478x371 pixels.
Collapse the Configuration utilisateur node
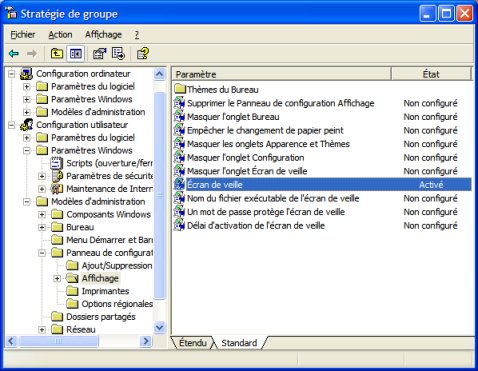(12, 125)
